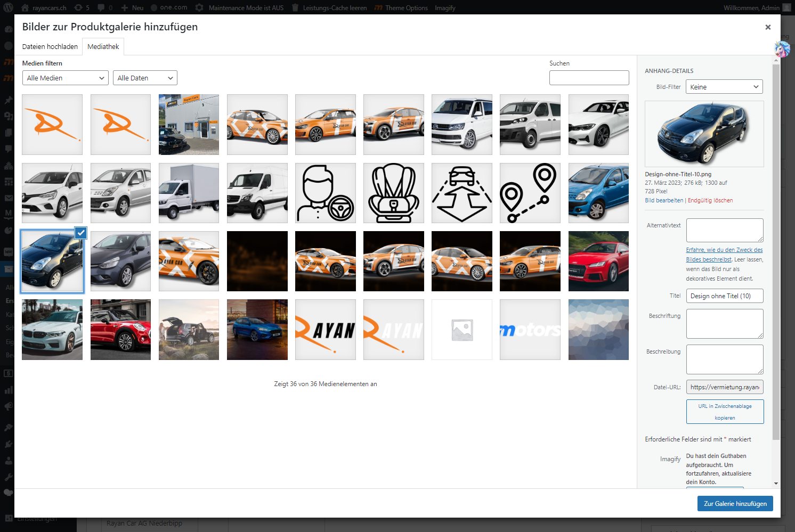Uncheck the selected black car thumbnail checkmark
Screen dimensions: 795x532
tap(80, 233)
